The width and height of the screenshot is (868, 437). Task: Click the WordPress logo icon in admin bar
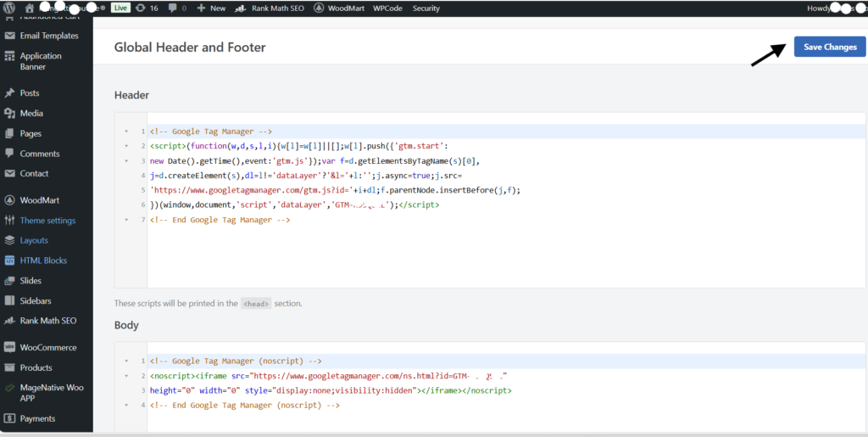pos(8,8)
